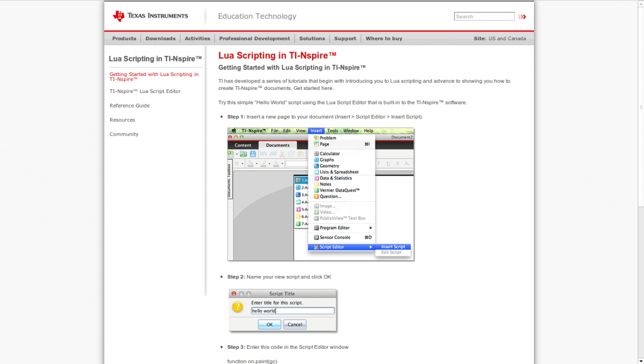Click the Redo arrow toolbar icon

point(273,154)
